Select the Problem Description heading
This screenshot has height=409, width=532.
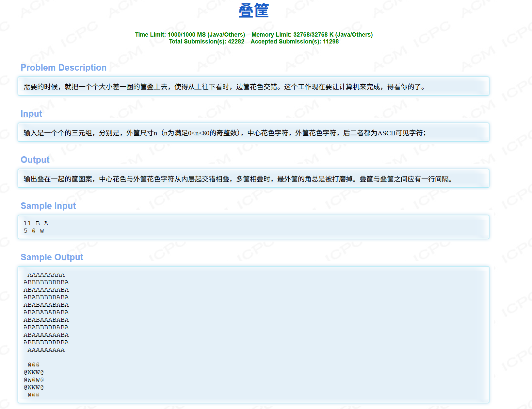[x=63, y=68]
